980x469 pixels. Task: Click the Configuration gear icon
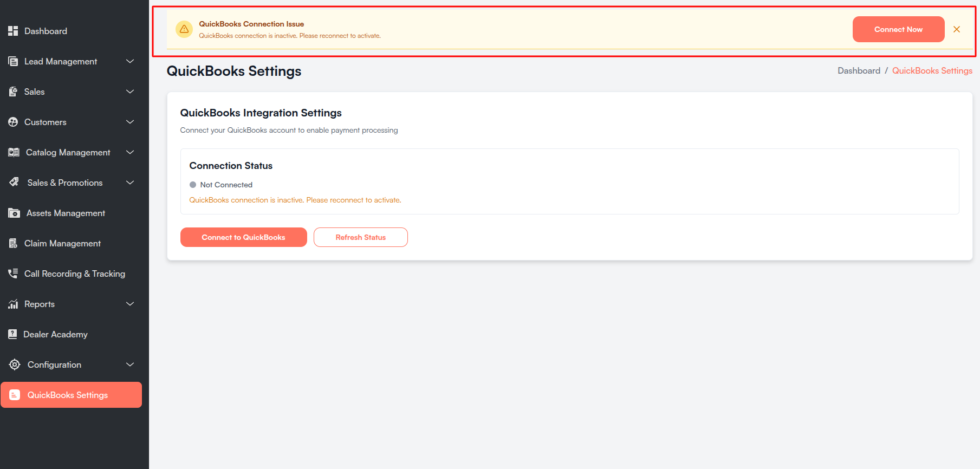pos(15,364)
